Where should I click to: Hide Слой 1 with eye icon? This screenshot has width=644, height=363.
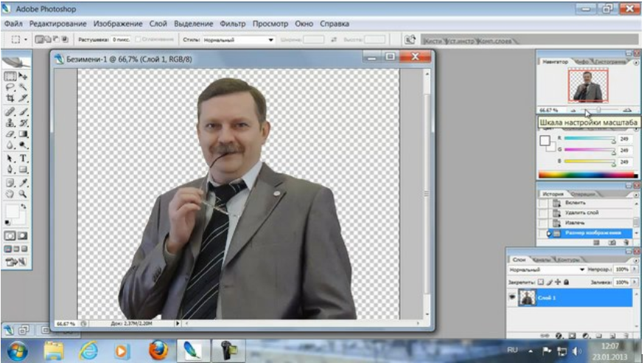point(512,297)
